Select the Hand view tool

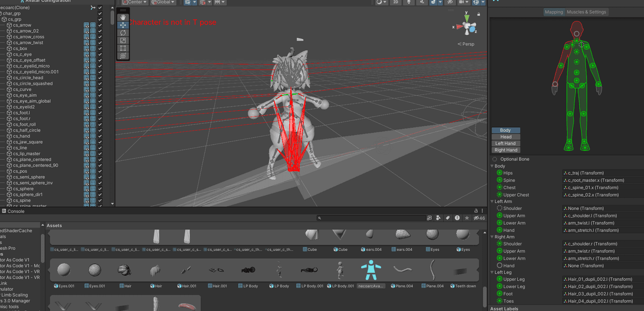tap(123, 17)
